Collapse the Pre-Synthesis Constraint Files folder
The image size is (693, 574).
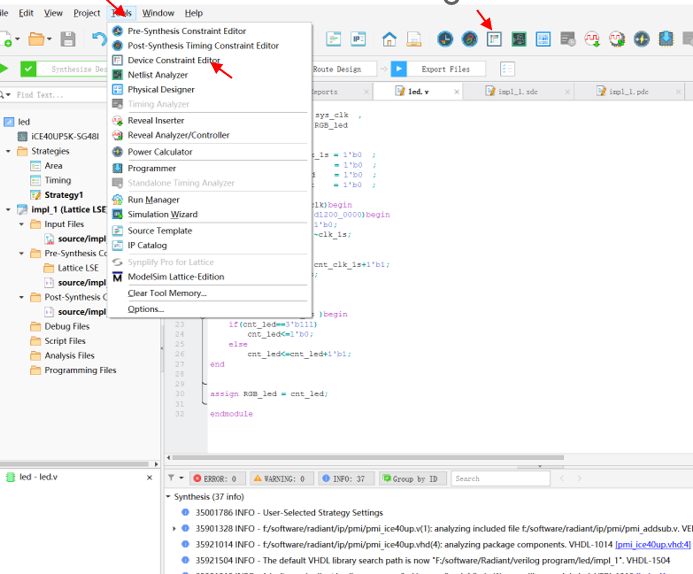click(x=21, y=253)
